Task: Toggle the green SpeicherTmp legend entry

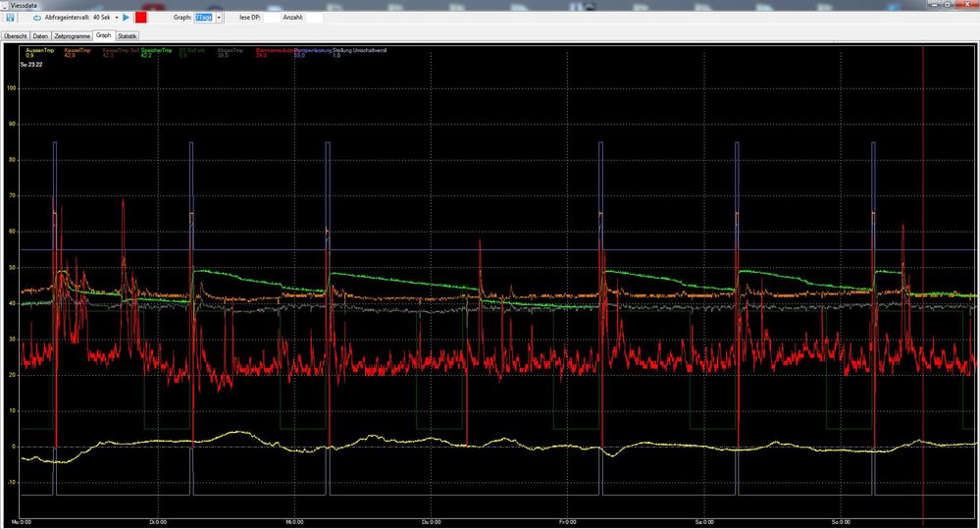Action: [156, 50]
